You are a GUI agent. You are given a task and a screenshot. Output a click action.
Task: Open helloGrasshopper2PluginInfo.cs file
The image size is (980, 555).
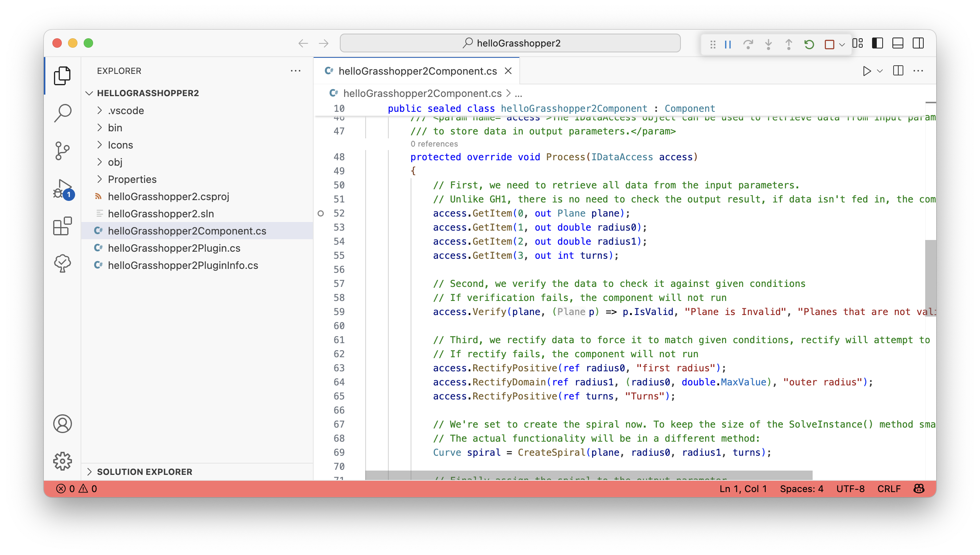coord(197,265)
